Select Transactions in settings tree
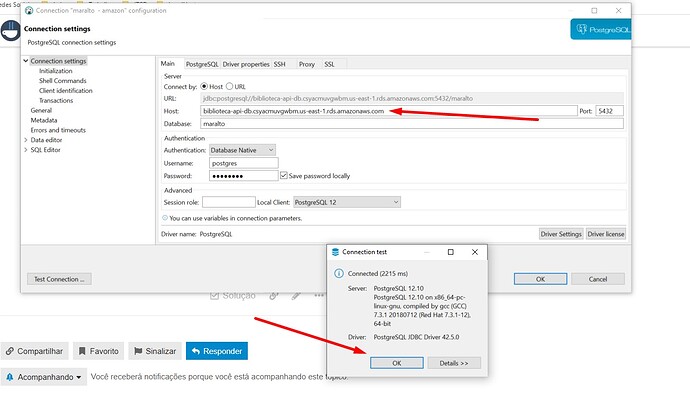Image resolution: width=690 pixels, height=401 pixels. pyautogui.click(x=56, y=100)
